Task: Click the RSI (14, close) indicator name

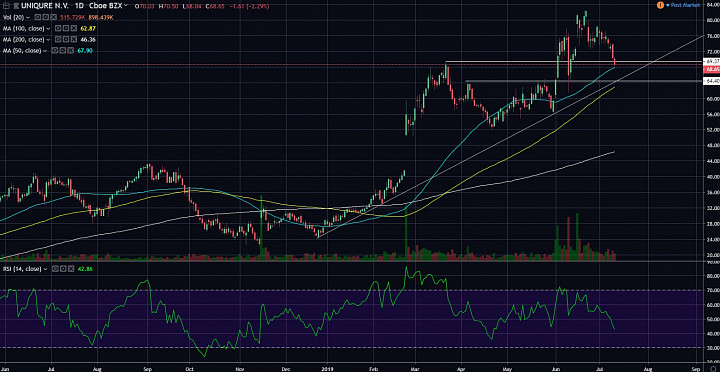Action: 22,269
